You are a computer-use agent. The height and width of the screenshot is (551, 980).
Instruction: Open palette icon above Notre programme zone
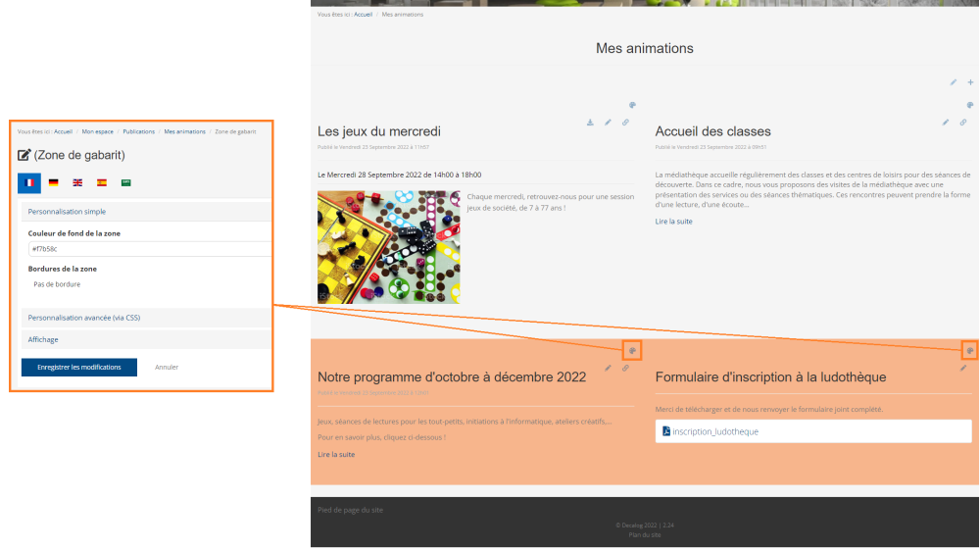[632, 350]
